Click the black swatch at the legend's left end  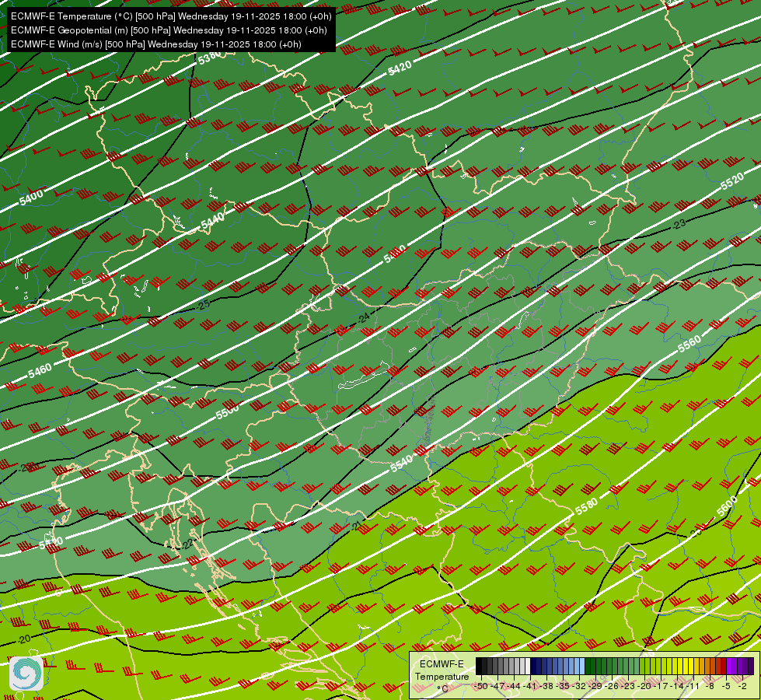479,666
